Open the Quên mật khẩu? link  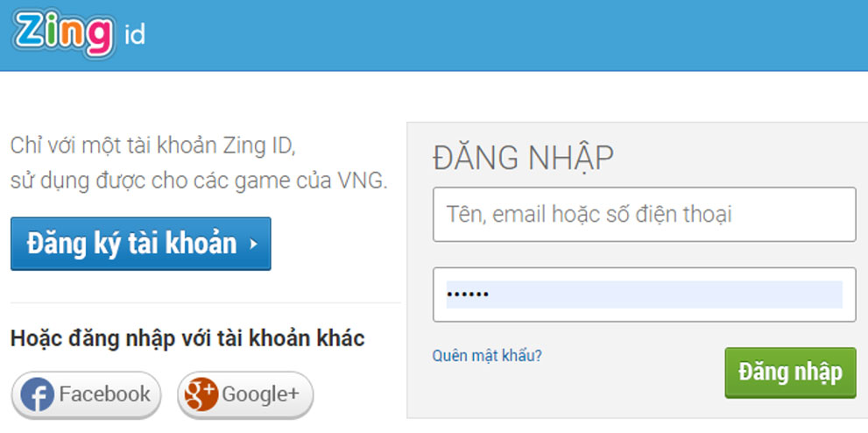[487, 356]
